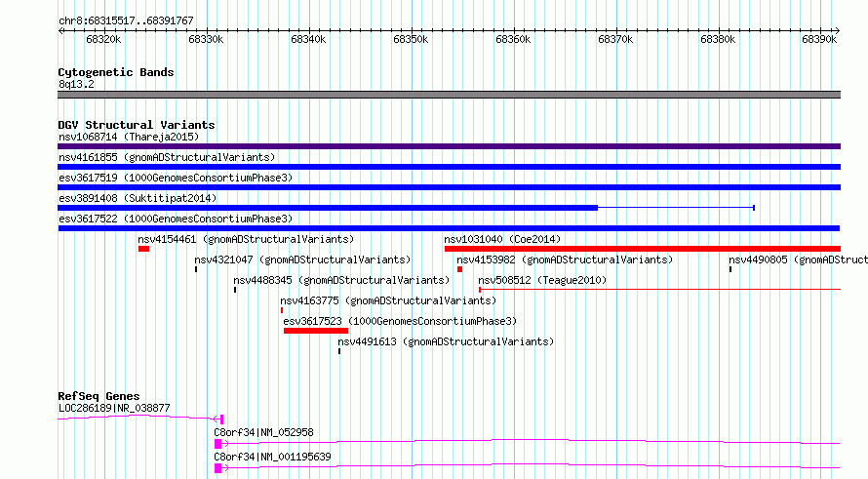Viewport: 868px width, 479px height.
Task: Select the nsv1031040 (Coe2014) red bar
Action: [x=643, y=249]
